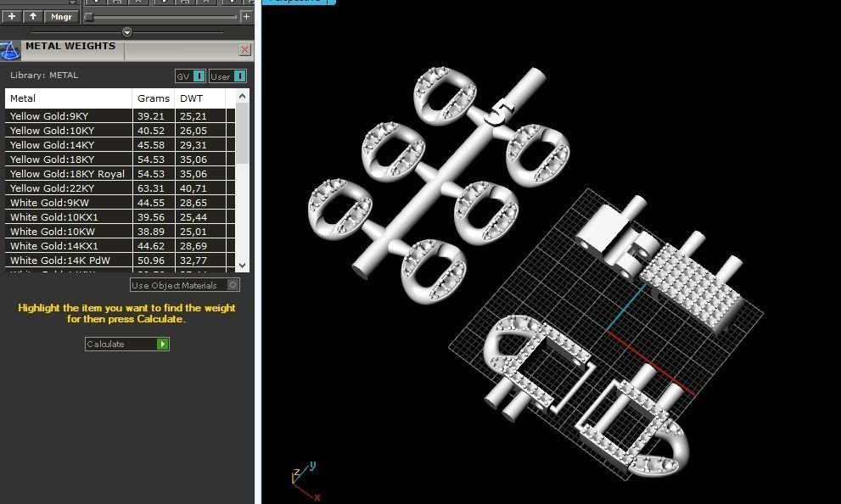Click the number 5 on the sprue

[500, 113]
